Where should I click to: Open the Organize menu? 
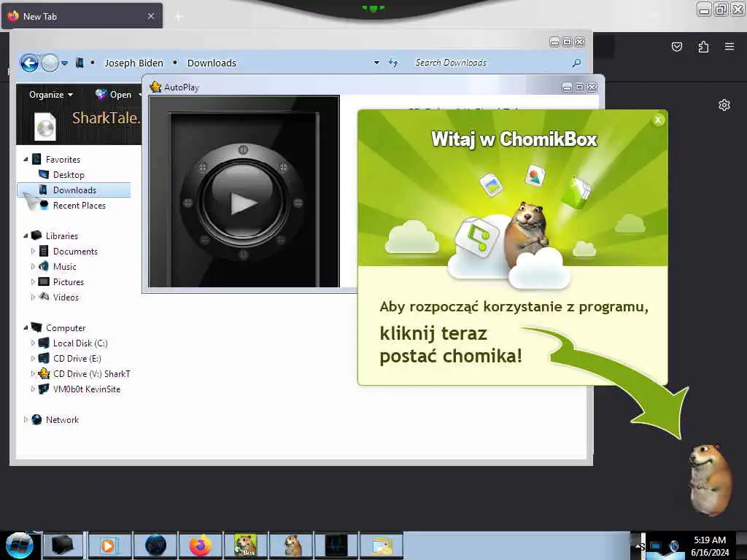(51, 94)
